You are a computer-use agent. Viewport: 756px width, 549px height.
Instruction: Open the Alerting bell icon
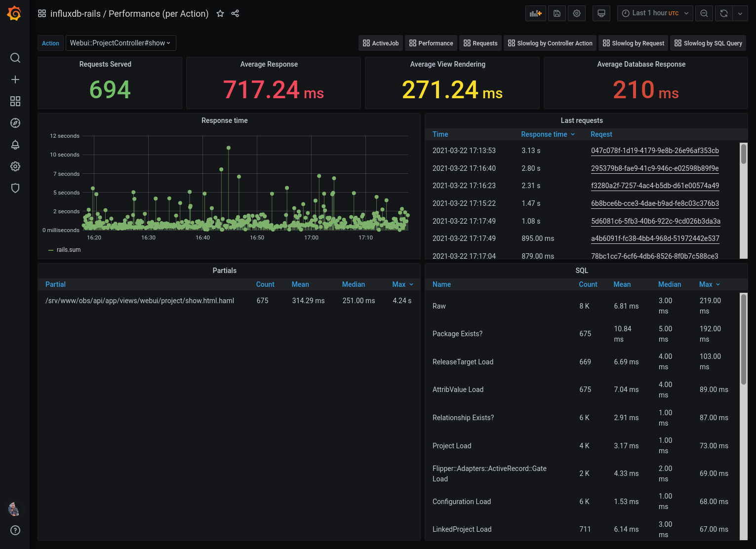coord(15,145)
